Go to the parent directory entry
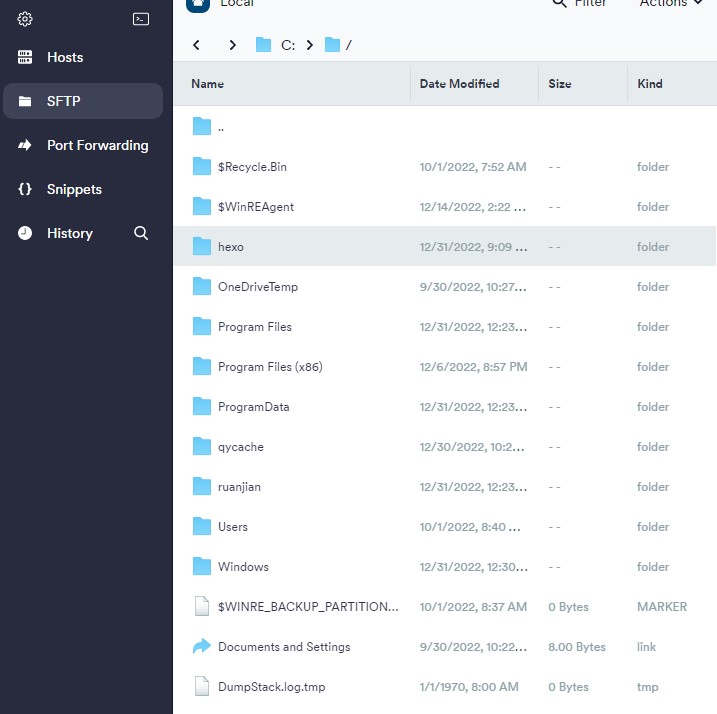The height and width of the screenshot is (714, 717). 220,127
